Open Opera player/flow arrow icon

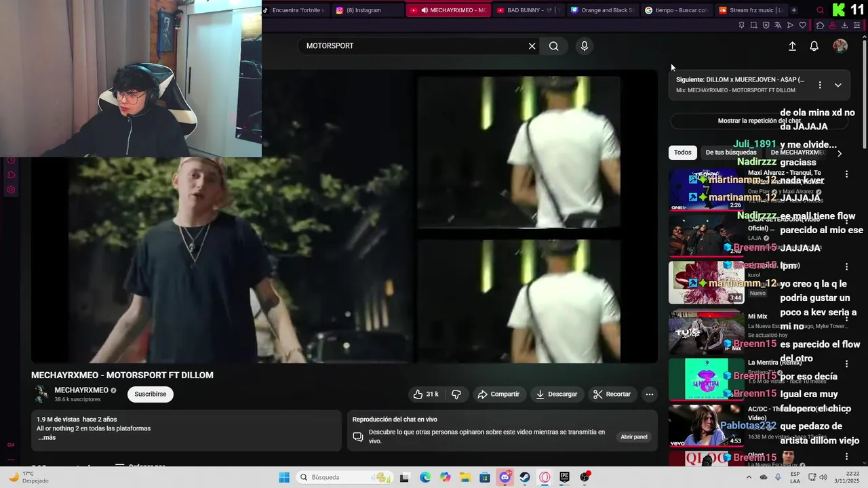tap(790, 25)
